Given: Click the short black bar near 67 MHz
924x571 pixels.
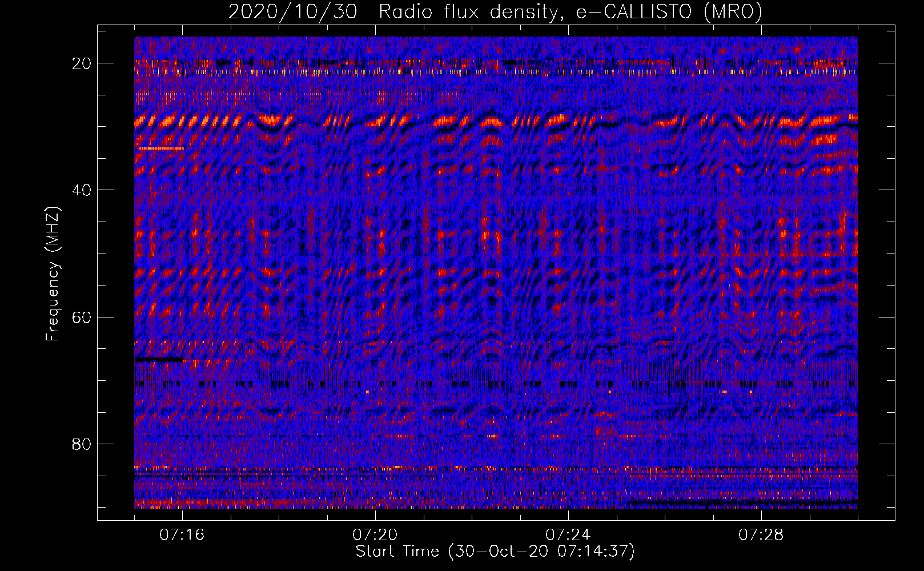Looking at the screenshot, I should [159, 360].
